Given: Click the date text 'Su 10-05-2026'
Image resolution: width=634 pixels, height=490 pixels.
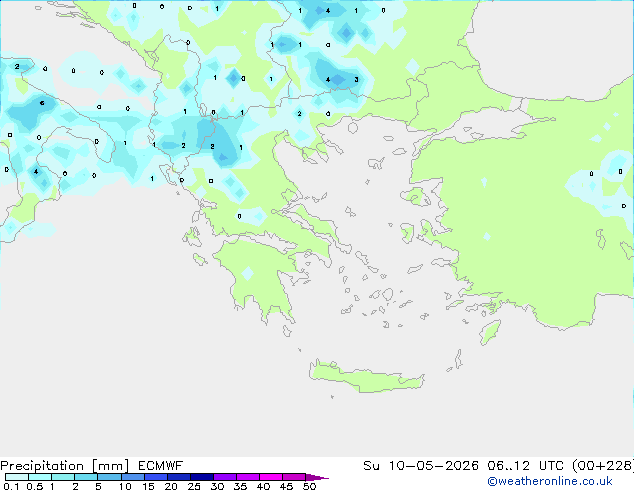Looking at the screenshot, I should click(x=421, y=466).
